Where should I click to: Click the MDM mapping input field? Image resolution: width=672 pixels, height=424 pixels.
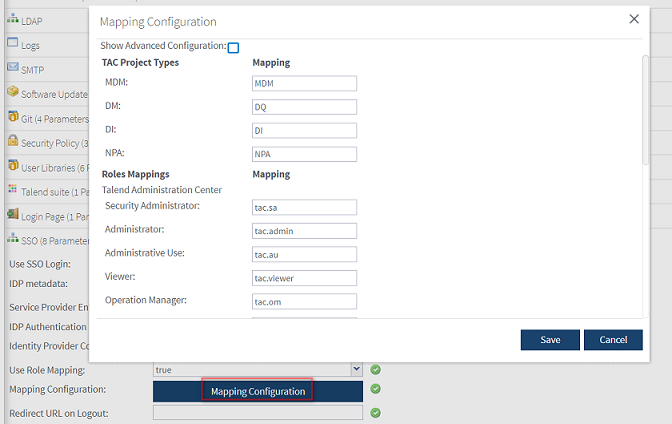(x=304, y=84)
